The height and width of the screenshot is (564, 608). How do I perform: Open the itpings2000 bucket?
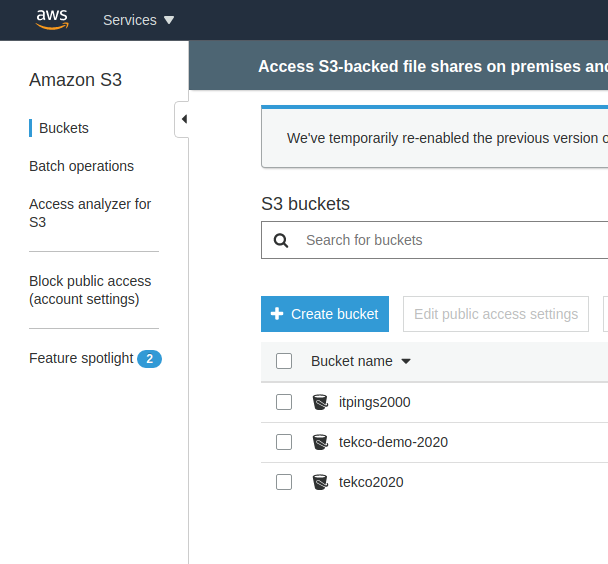pos(375,402)
